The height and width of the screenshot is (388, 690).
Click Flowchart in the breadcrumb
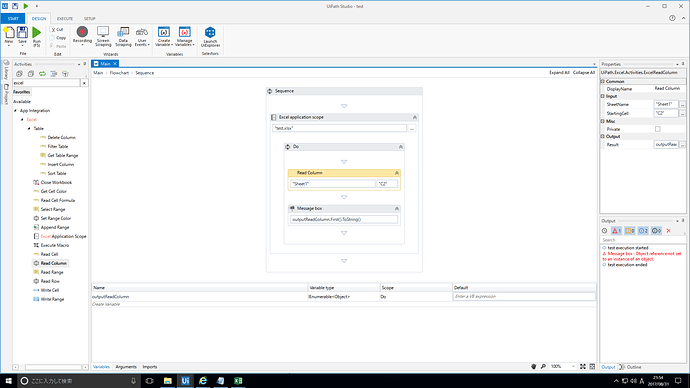pyautogui.click(x=119, y=73)
